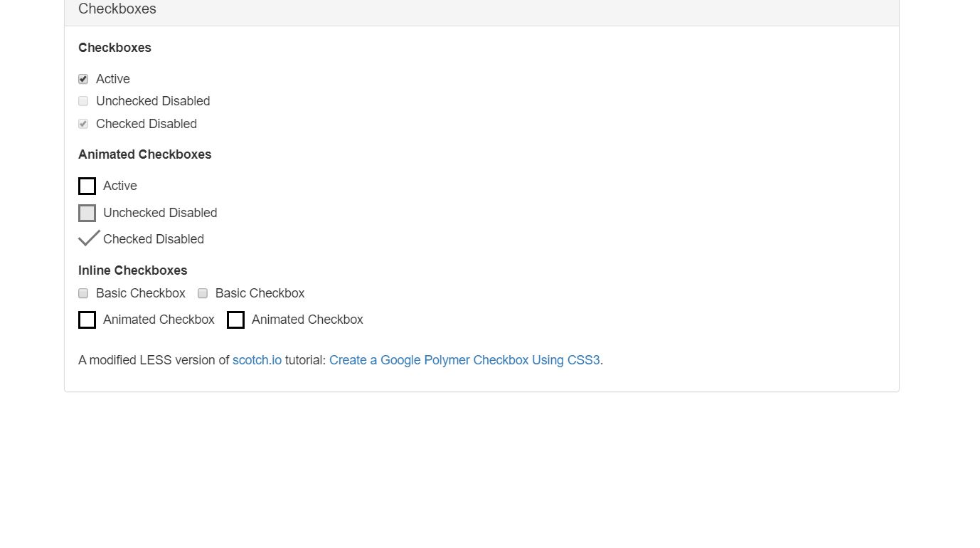980x548 pixels.
Task: Follow the Google Polymer Checkbox tutorial link
Action: coord(464,360)
